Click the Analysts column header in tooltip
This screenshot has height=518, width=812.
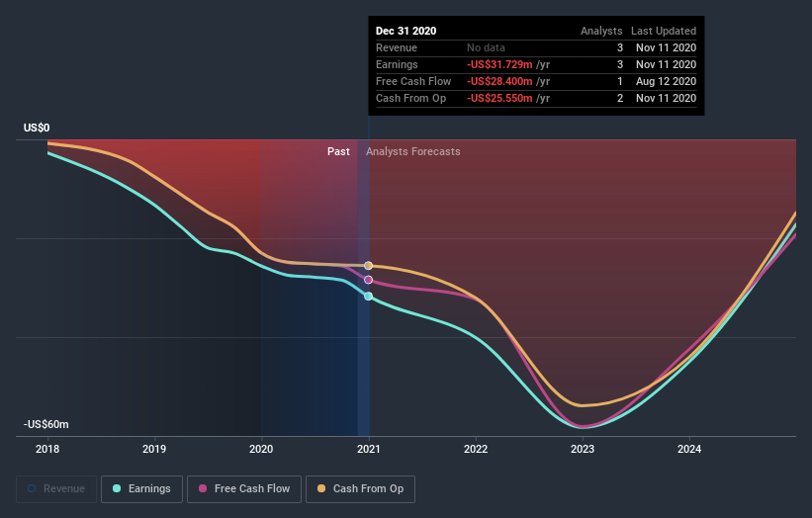click(x=601, y=31)
